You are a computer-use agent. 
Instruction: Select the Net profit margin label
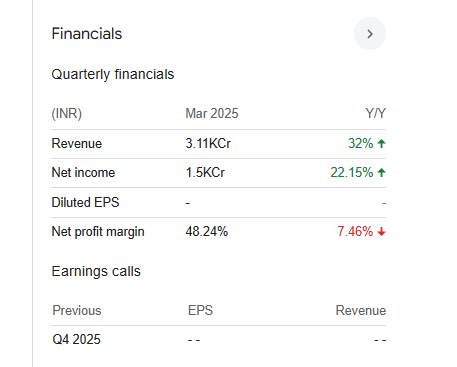coord(98,231)
